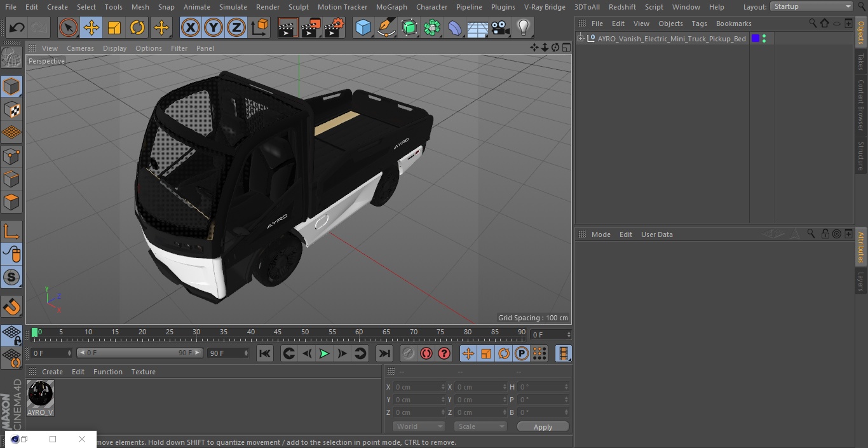This screenshot has width=868, height=448.
Task: Render the active view
Action: pyautogui.click(x=288, y=28)
